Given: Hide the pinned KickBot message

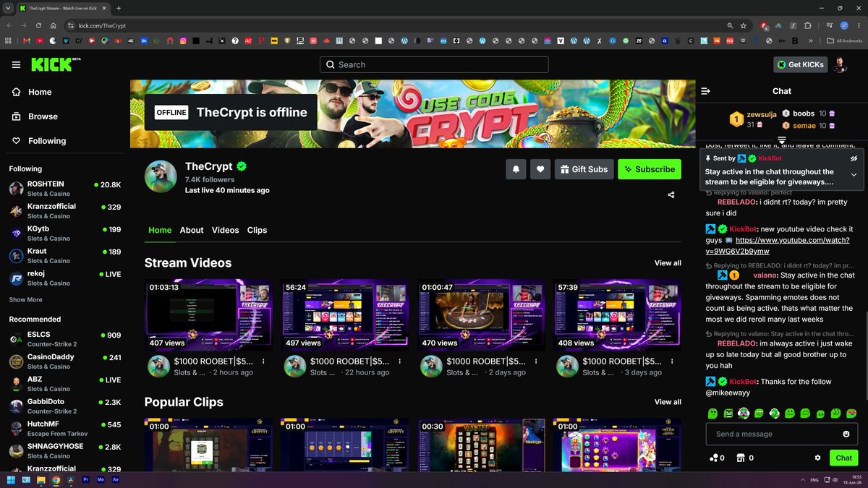Looking at the screenshot, I should coord(854,158).
